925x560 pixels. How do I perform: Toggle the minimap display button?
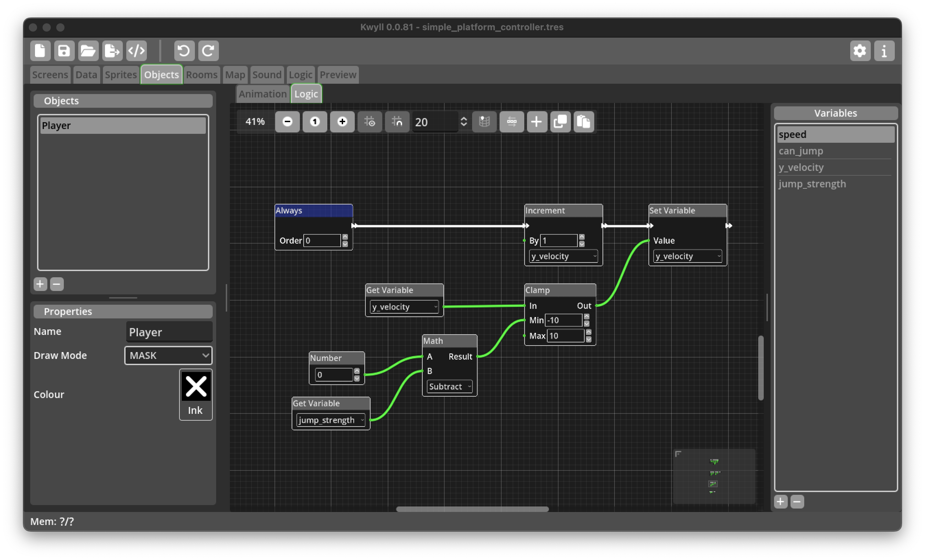pyautogui.click(x=484, y=121)
